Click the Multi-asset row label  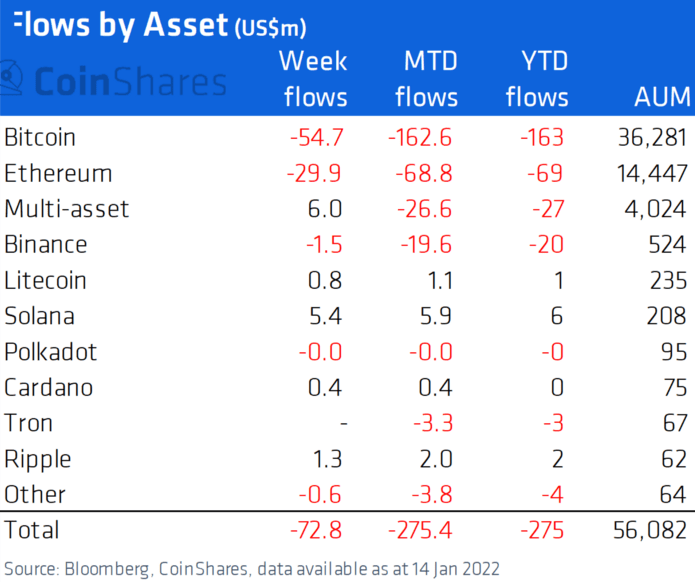67,209
